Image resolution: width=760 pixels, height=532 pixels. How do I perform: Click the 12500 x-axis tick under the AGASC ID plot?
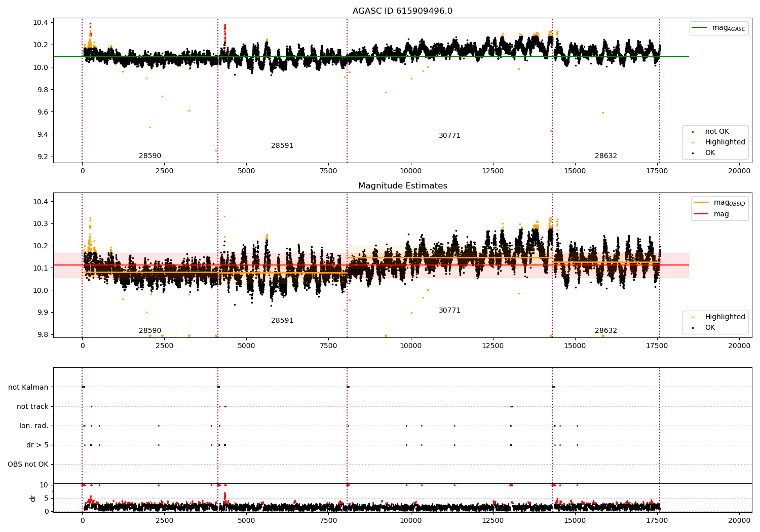tap(492, 171)
